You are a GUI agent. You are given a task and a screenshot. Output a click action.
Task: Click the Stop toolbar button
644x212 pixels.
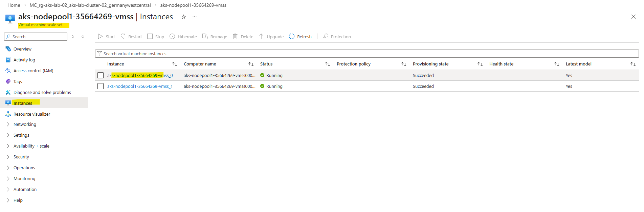156,37
